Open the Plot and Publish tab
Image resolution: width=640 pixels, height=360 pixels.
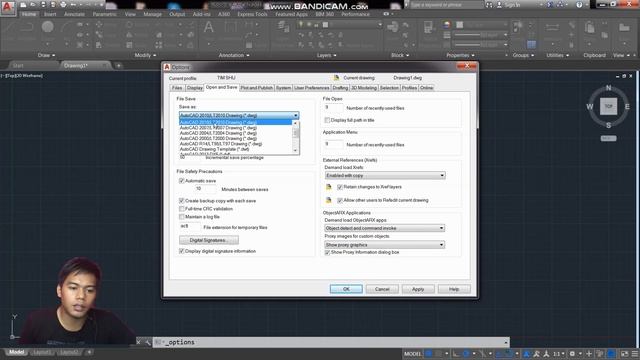pyautogui.click(x=256, y=88)
